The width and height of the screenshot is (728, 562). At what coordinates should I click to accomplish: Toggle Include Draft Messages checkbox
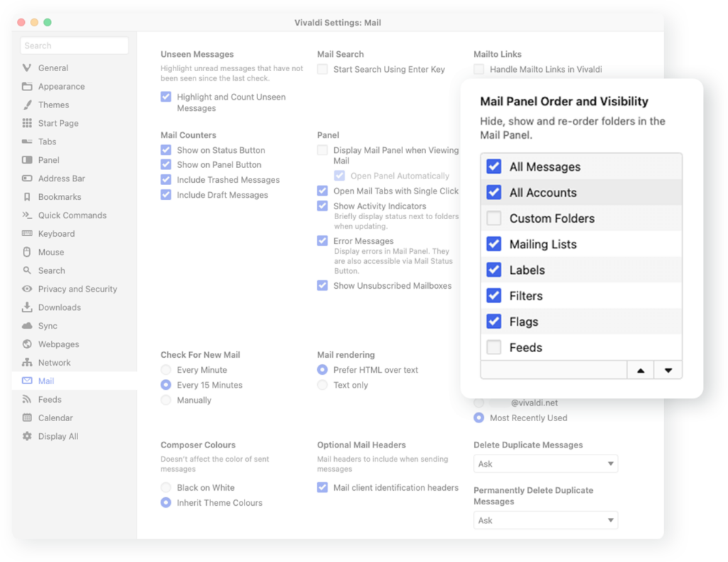pyautogui.click(x=166, y=195)
